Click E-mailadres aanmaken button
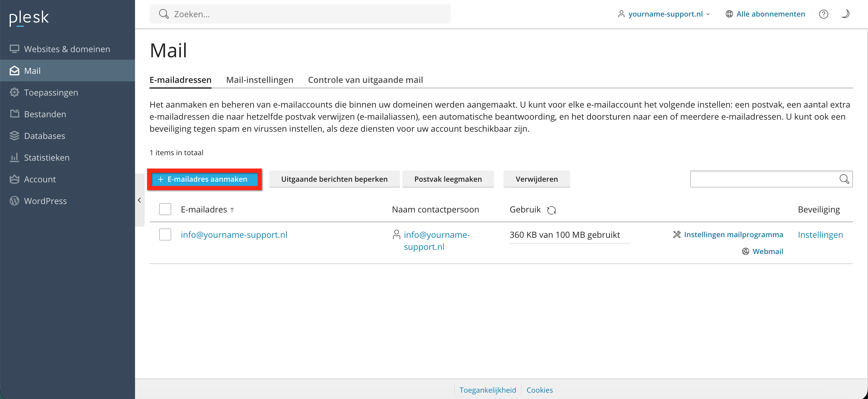Image resolution: width=868 pixels, height=399 pixels. 205,179
